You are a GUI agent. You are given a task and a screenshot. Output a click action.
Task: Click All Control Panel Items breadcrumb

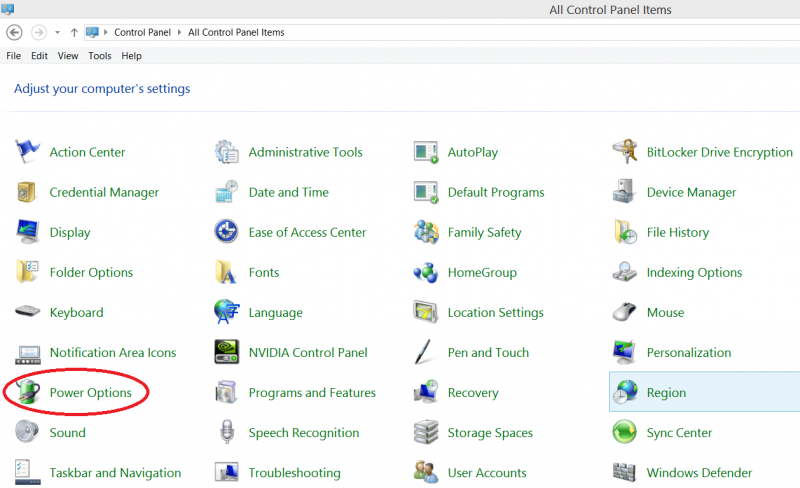[236, 32]
